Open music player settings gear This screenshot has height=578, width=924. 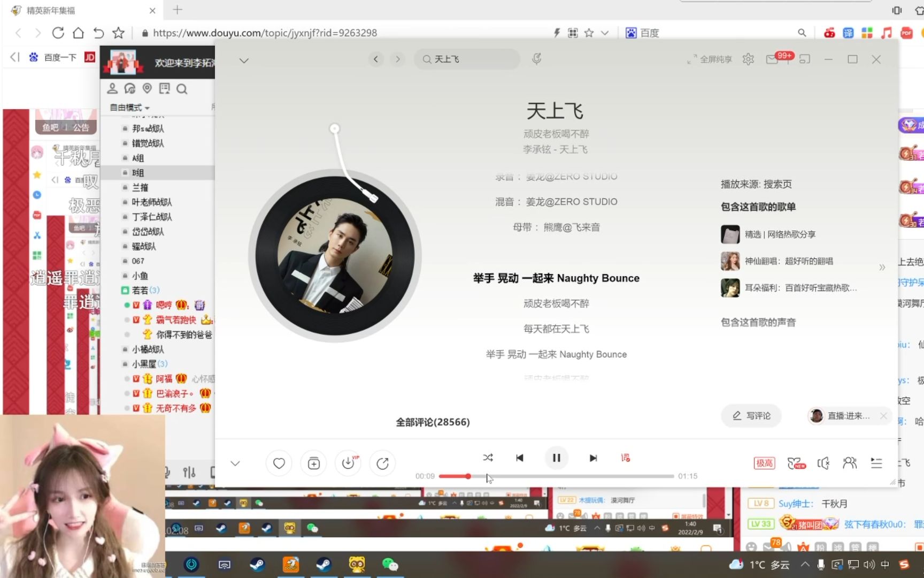coord(748,59)
